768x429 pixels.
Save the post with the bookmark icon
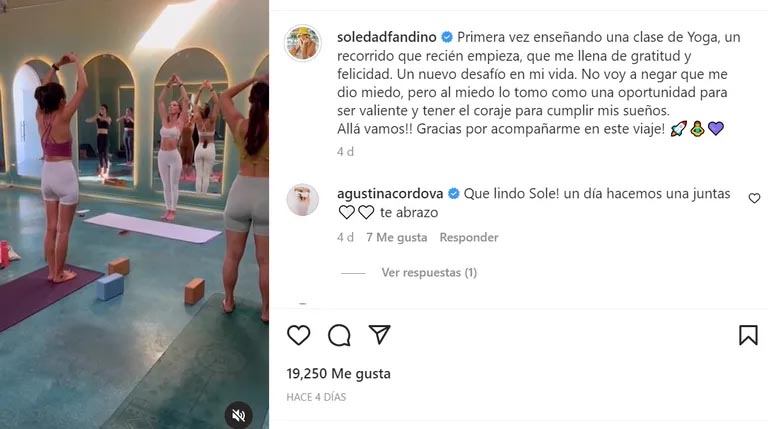(748, 335)
